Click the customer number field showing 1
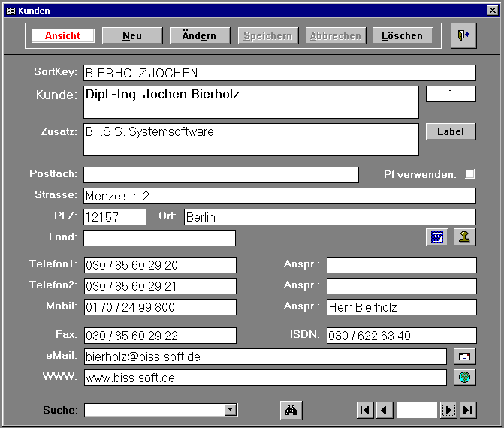504x428 pixels. [x=451, y=94]
